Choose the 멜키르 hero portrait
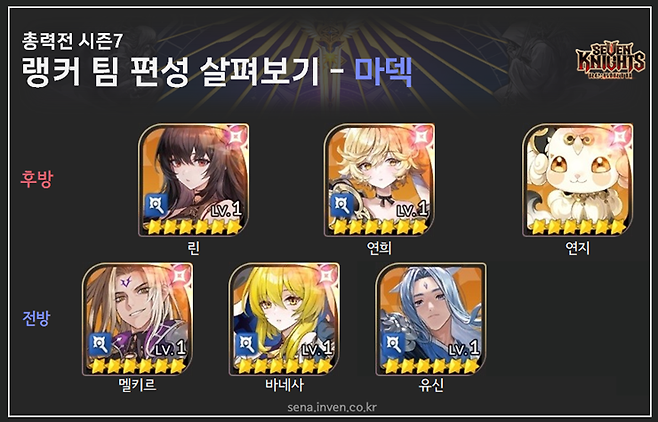This screenshot has height=422, width=658. [138, 319]
